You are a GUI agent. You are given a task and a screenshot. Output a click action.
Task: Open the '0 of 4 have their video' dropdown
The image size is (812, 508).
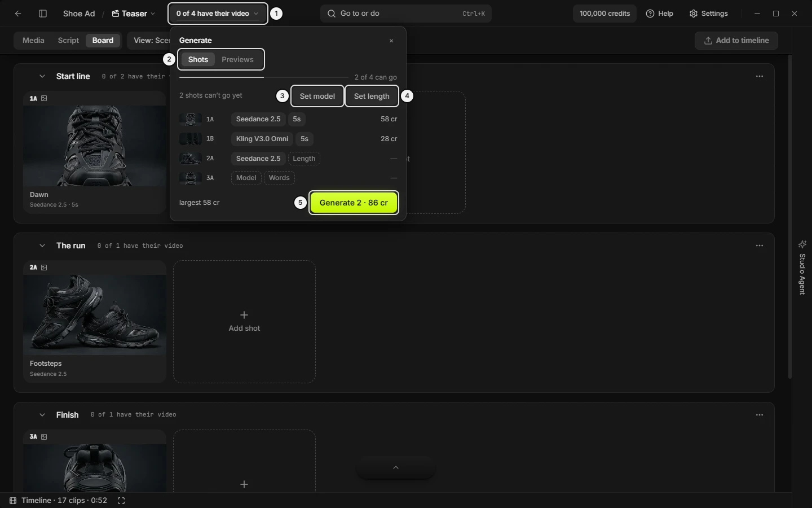218,14
